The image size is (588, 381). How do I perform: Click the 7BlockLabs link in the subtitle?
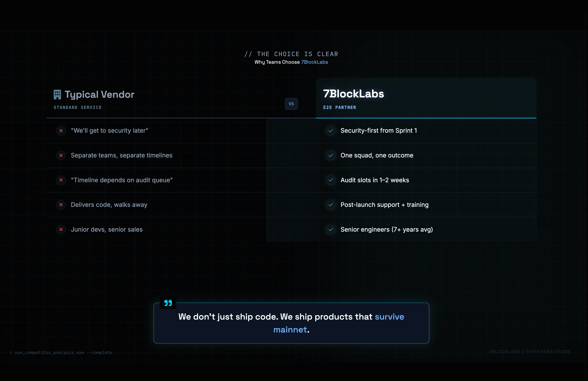click(x=314, y=62)
